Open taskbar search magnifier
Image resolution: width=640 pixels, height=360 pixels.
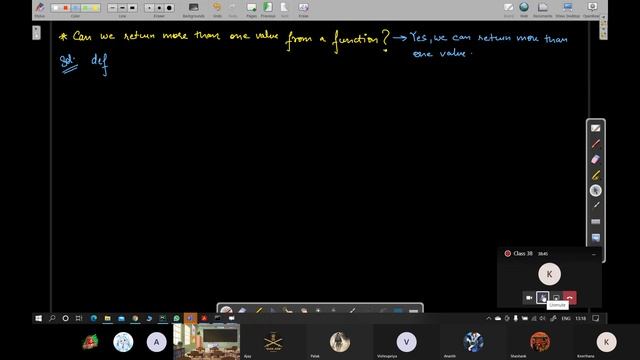click(52, 318)
